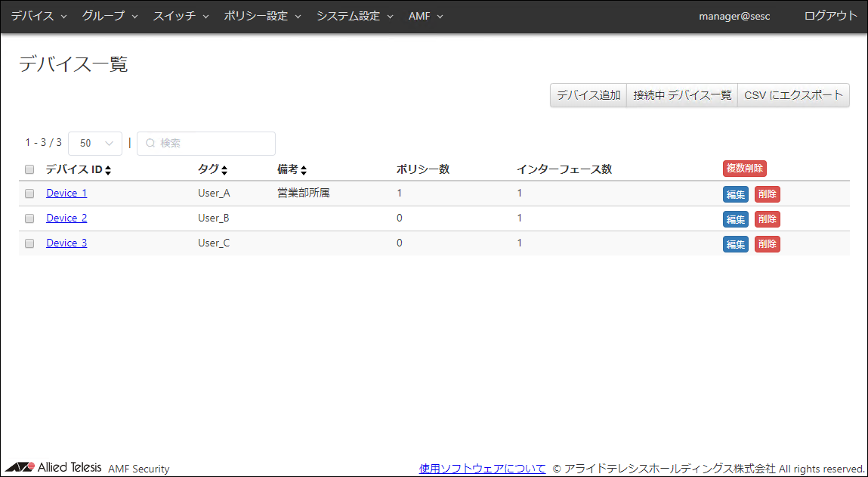Delete Device 3 using 削除 button

pyautogui.click(x=767, y=244)
